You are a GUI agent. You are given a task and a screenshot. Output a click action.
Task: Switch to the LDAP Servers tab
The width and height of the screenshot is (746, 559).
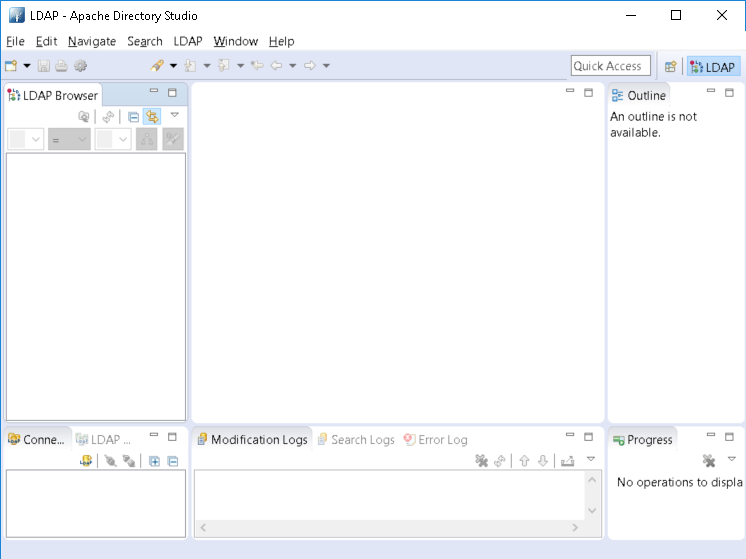click(103, 439)
